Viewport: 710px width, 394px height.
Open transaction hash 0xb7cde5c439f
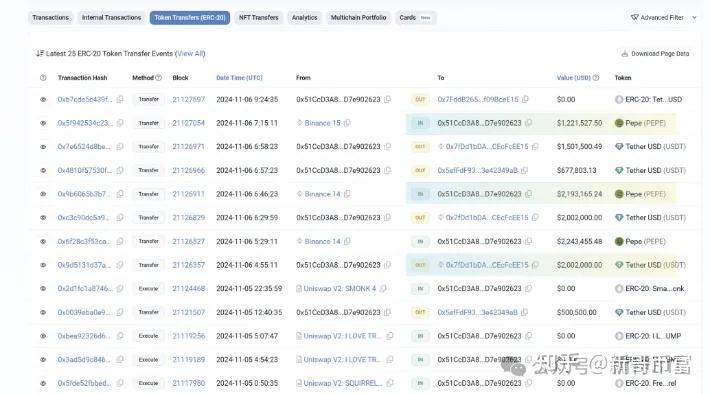pos(85,100)
